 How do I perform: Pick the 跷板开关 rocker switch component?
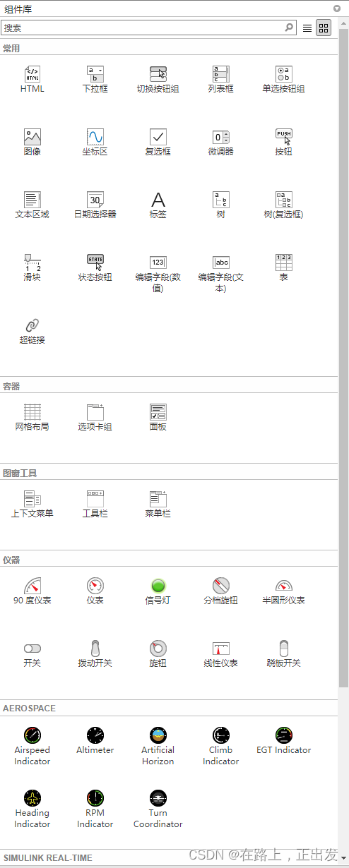(x=283, y=649)
